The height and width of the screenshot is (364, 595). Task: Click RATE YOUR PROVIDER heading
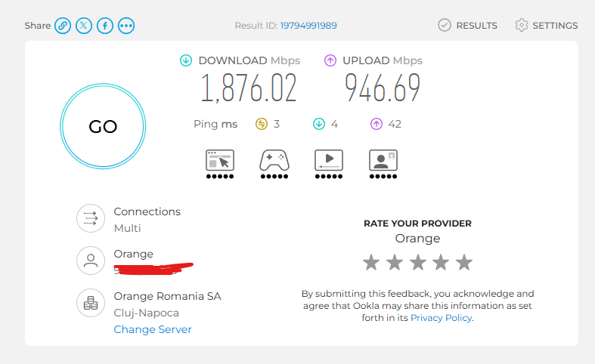click(x=417, y=224)
